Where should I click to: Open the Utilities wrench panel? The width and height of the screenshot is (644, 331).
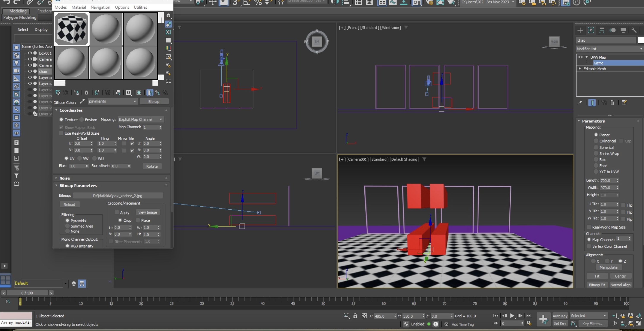click(634, 30)
